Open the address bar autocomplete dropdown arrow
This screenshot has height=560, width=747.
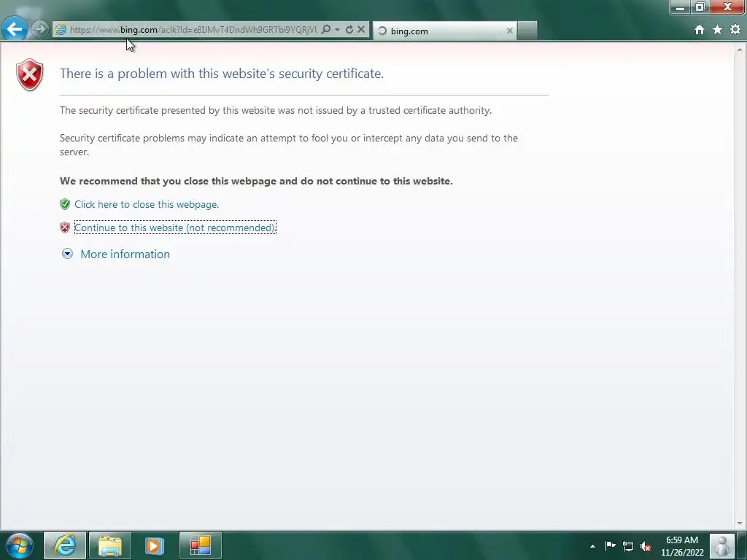coord(337,29)
